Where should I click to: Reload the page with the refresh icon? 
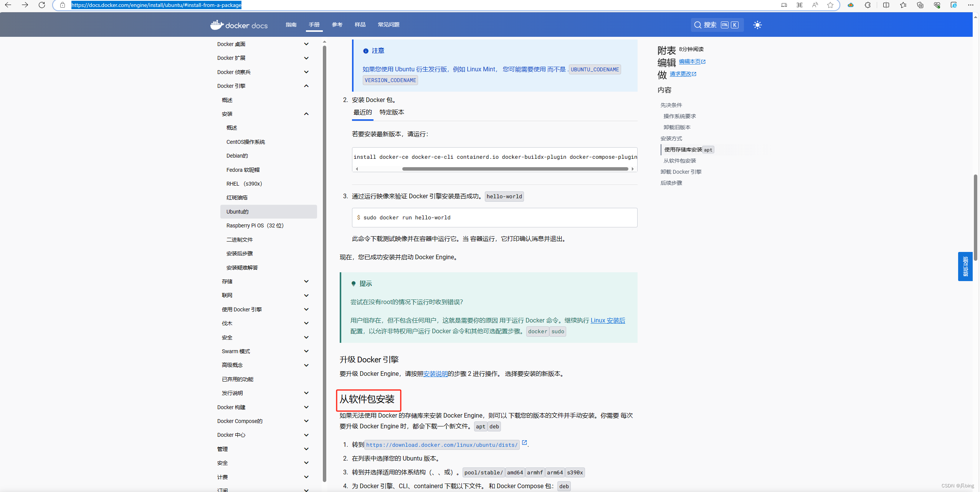pyautogui.click(x=42, y=5)
